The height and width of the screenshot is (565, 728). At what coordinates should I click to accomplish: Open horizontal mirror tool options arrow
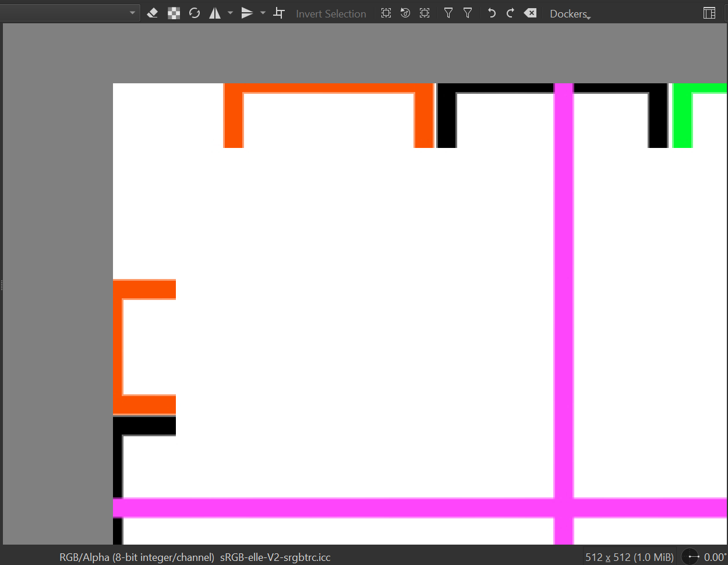[230, 13]
